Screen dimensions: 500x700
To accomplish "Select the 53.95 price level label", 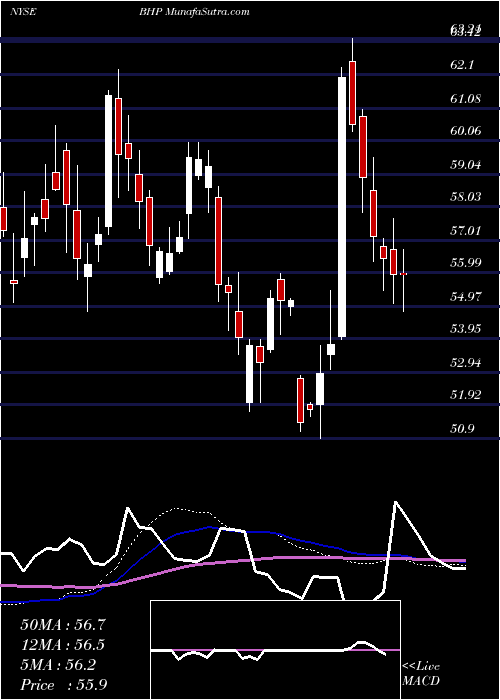I will tap(466, 329).
